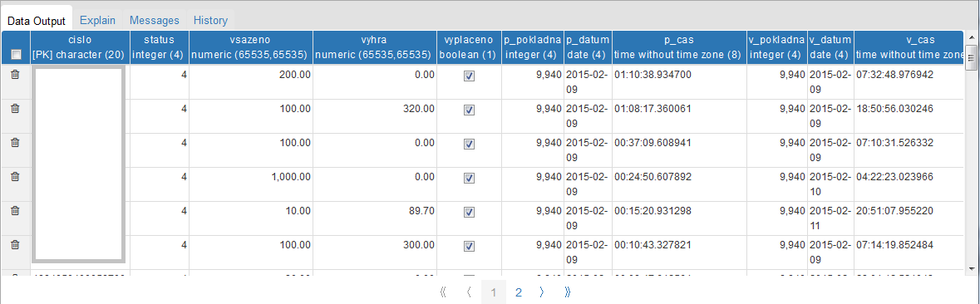Click trash icon for row with vyhra 89.70

pyautogui.click(x=16, y=210)
